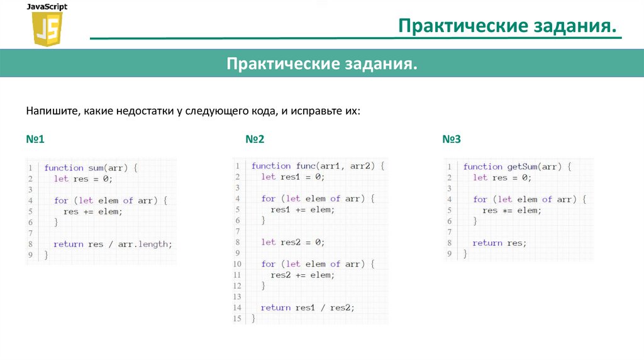The image size is (644, 361).
Task: Select the instruction line 'Напишите, какие недостатки…'
Action: [193, 111]
